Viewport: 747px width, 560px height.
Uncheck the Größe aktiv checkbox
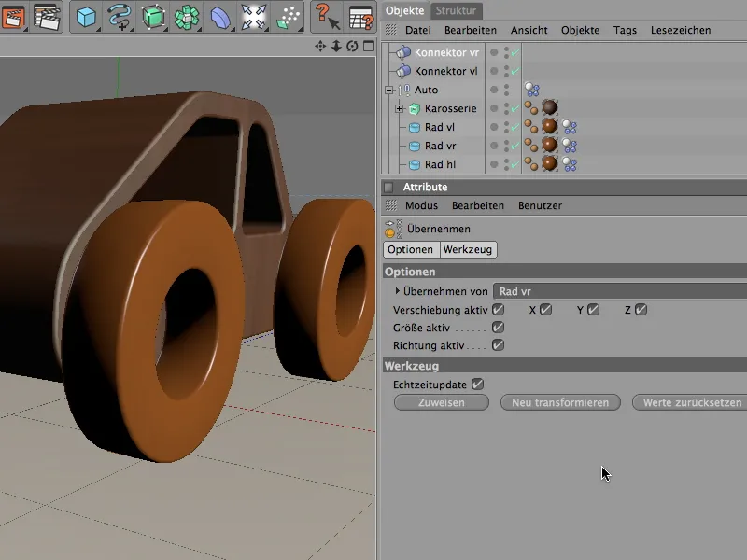pyautogui.click(x=498, y=328)
